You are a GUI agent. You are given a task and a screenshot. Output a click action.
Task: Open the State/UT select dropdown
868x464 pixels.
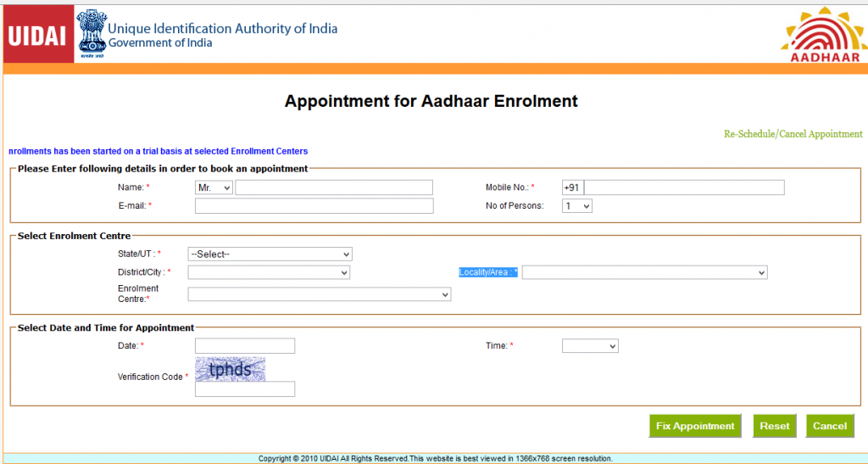click(270, 254)
